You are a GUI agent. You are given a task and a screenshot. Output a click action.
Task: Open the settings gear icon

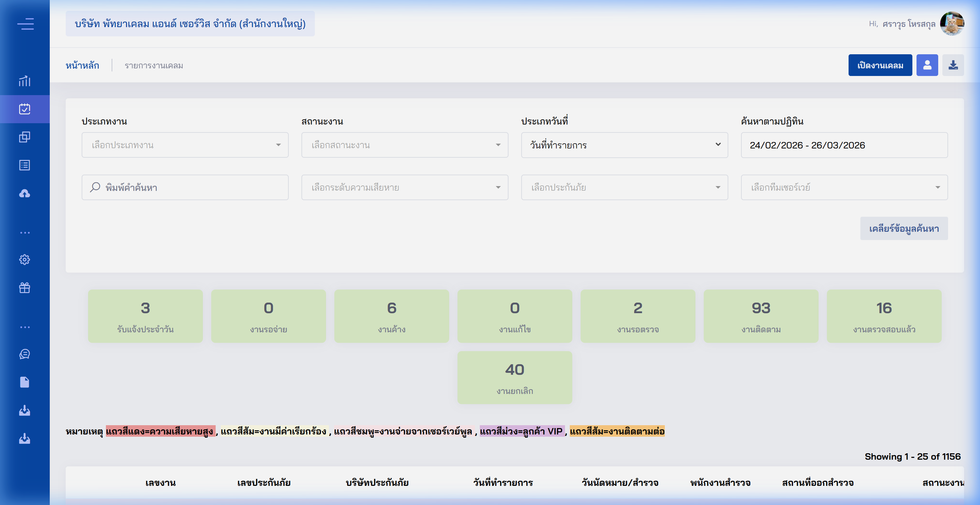click(x=24, y=260)
